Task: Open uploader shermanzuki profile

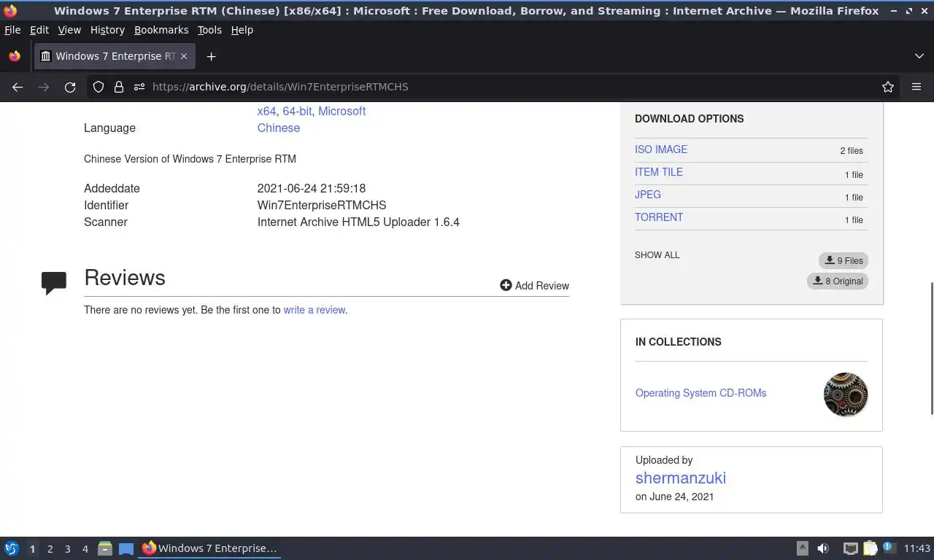Action: (680, 478)
